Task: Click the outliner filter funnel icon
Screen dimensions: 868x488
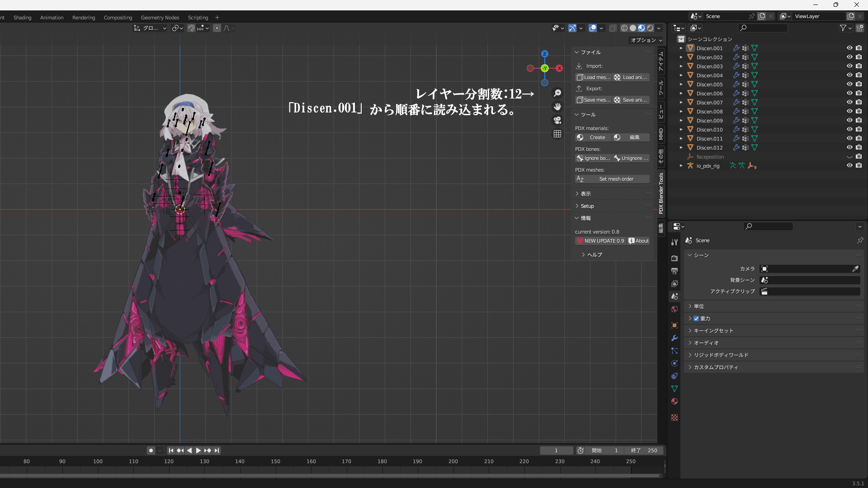Action: point(843,28)
